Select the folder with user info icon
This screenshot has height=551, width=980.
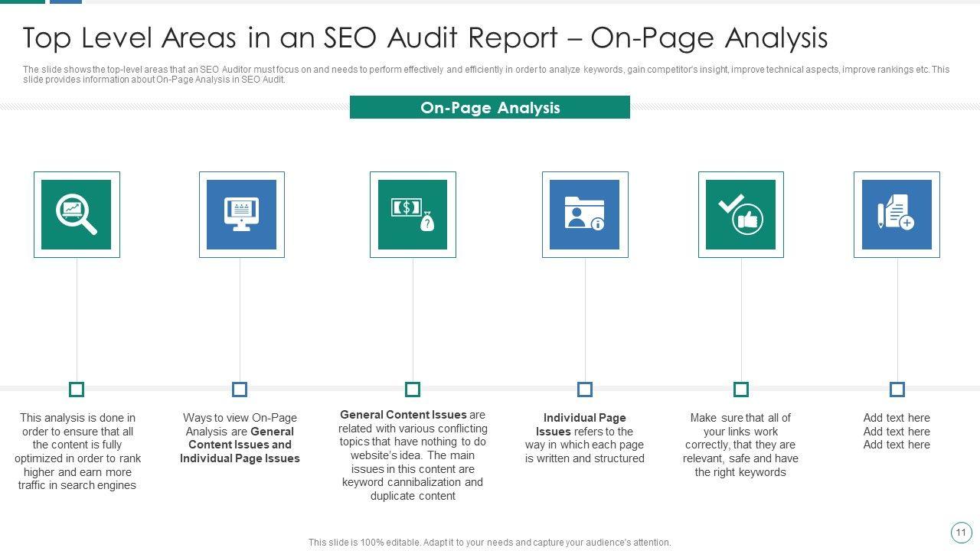point(585,214)
